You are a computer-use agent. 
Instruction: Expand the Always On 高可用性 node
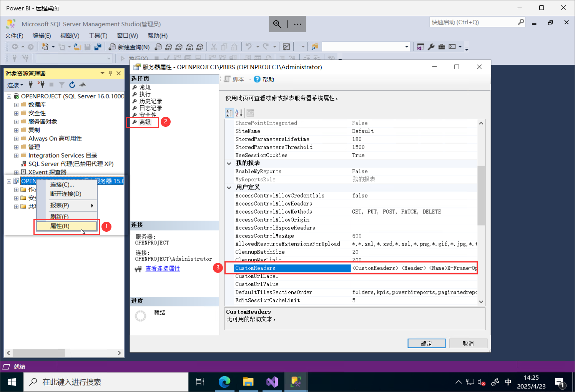tap(16, 139)
